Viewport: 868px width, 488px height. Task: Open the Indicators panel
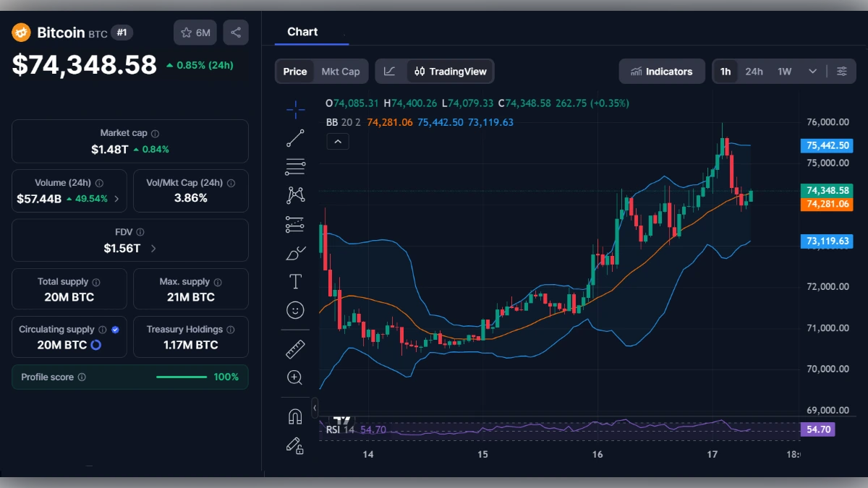coord(661,71)
